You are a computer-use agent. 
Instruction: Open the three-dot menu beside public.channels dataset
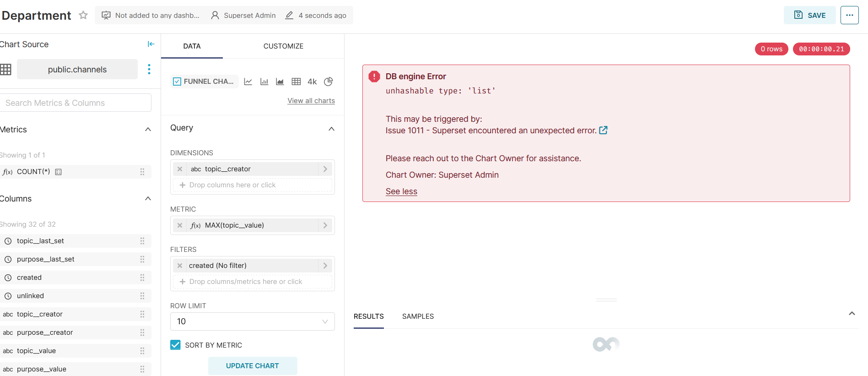coord(149,69)
